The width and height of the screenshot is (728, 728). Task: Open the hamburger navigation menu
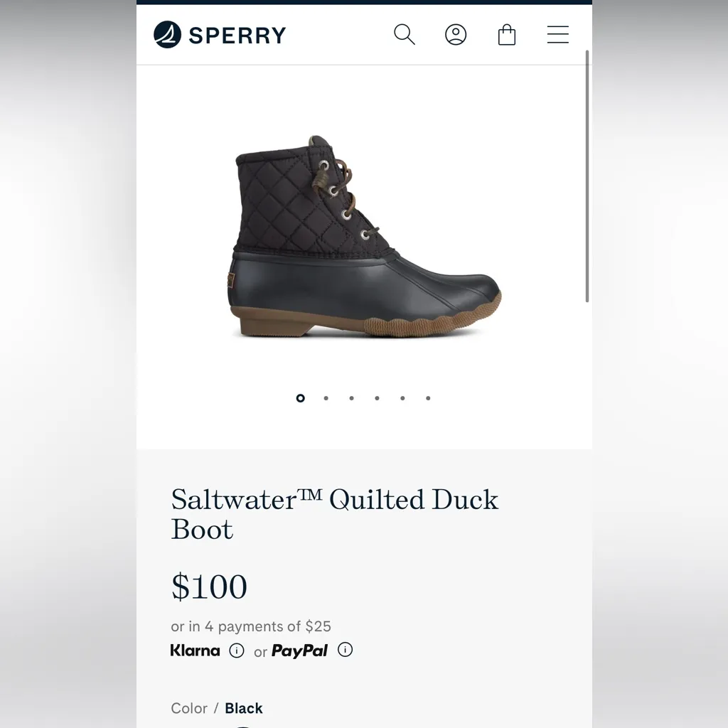click(557, 33)
